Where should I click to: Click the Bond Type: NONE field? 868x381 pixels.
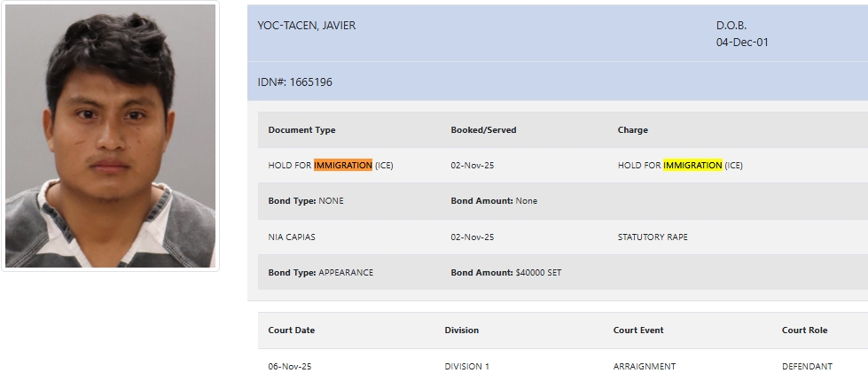[305, 201]
